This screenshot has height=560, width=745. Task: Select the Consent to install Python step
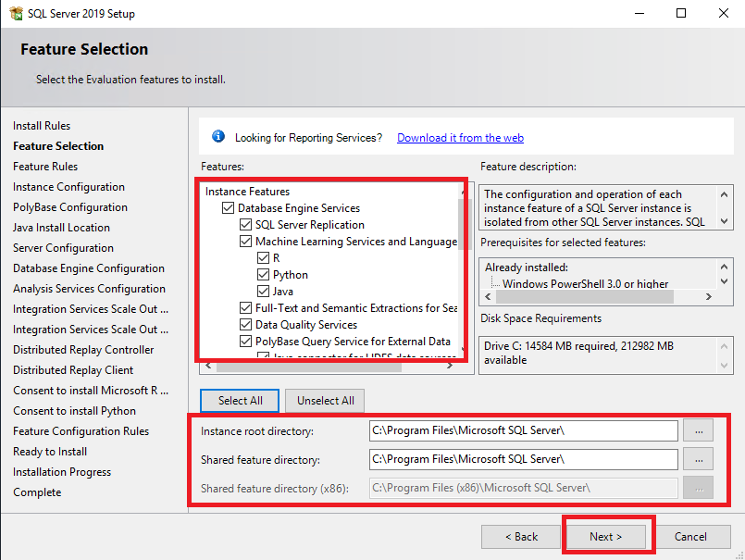[75, 411]
